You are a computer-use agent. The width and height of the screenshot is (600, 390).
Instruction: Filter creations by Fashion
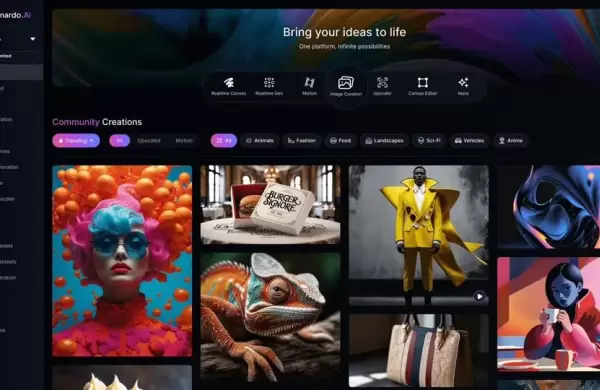coord(302,140)
